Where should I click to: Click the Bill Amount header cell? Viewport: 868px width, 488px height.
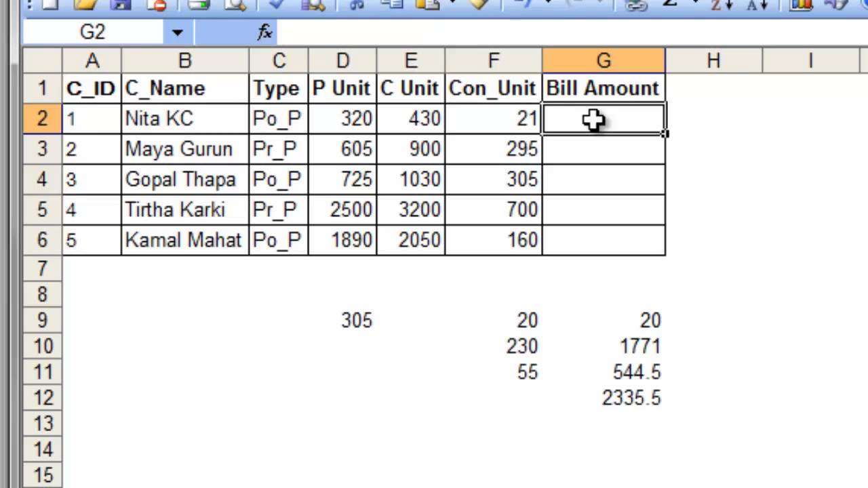pyautogui.click(x=604, y=88)
